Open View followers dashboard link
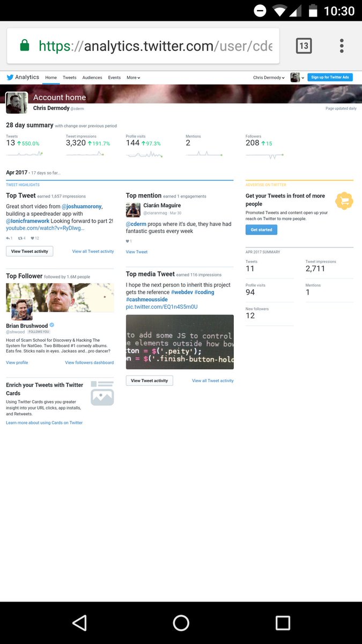The width and height of the screenshot is (362, 644). 90,363
